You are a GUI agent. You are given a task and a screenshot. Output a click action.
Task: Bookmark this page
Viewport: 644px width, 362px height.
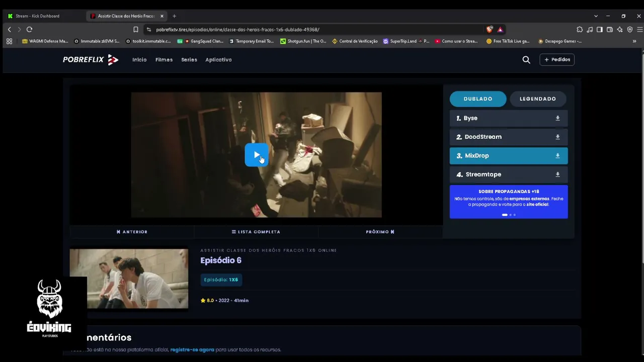click(136, 30)
